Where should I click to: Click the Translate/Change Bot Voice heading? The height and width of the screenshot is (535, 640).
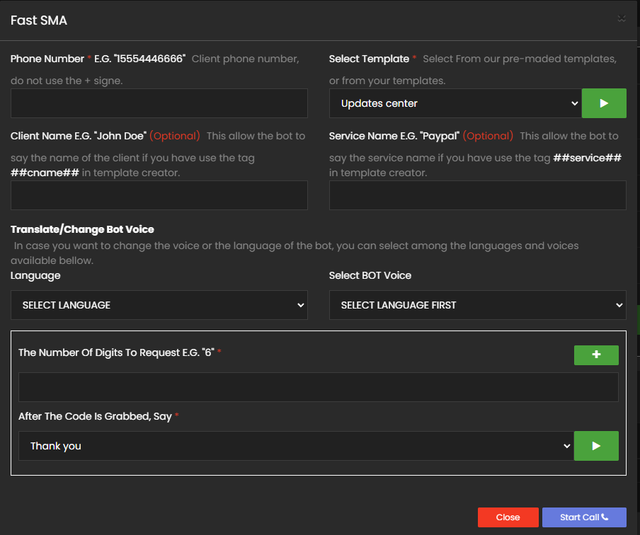82,229
